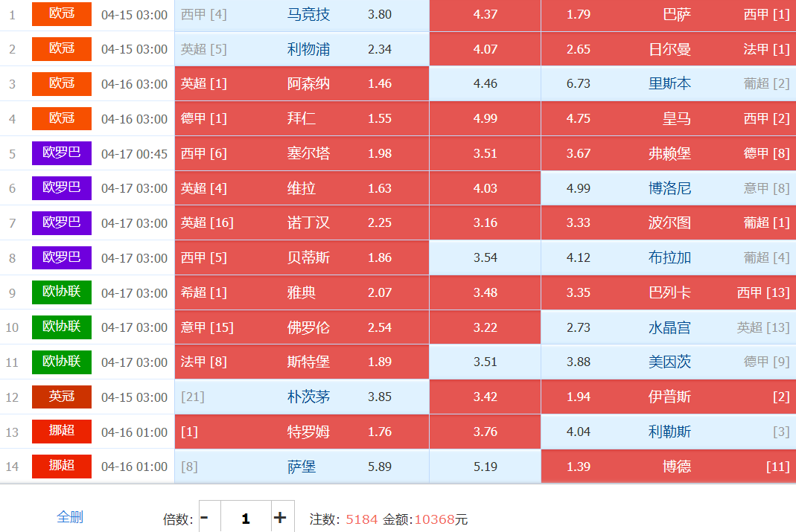Toggle draw odds 4.46 in 阿森纳 match

tap(485, 84)
